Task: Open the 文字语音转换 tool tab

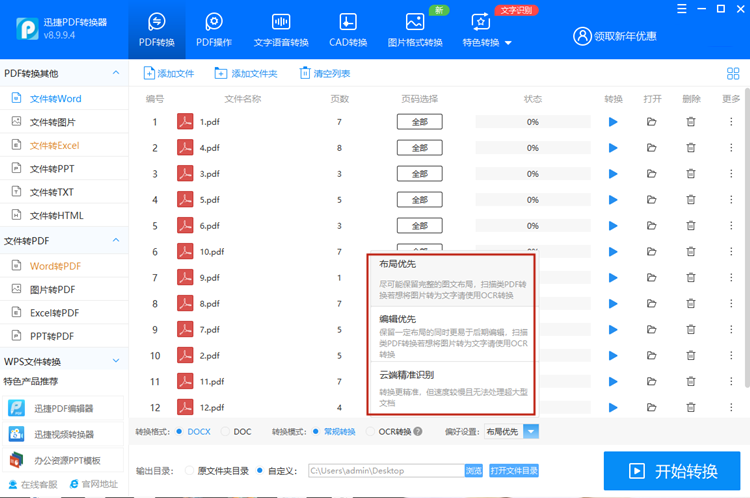Action: coord(281,30)
